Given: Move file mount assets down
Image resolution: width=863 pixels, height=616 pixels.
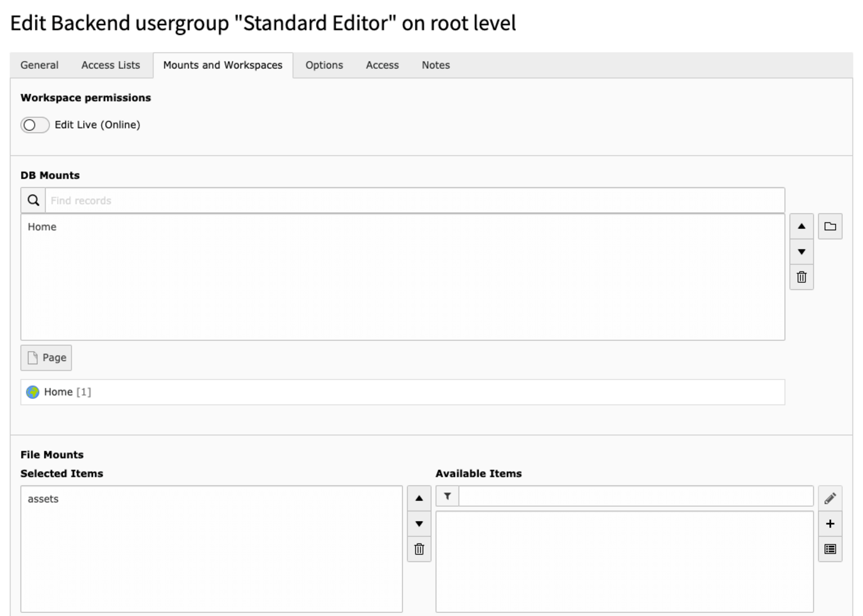Looking at the screenshot, I should (419, 524).
